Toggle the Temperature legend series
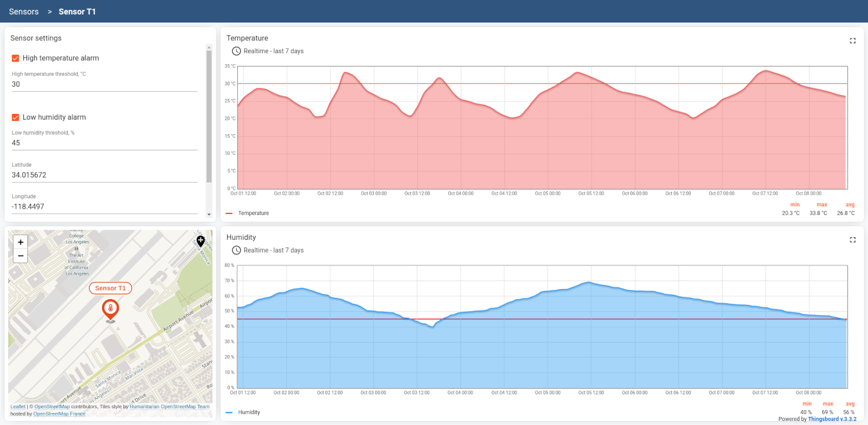The image size is (868, 425). pos(253,213)
